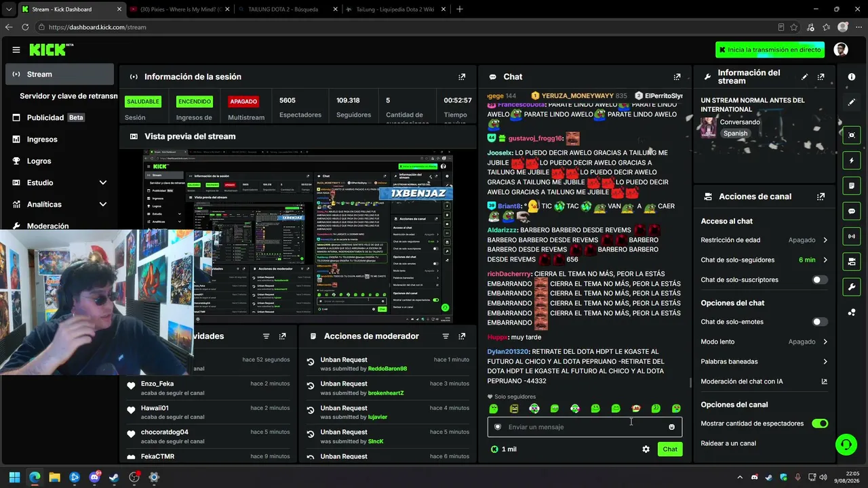Open Modo lento options

(764, 342)
